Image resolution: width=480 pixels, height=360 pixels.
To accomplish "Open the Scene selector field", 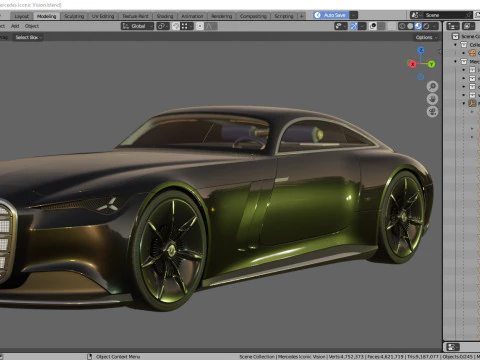I will pyautogui.click(x=444, y=15).
